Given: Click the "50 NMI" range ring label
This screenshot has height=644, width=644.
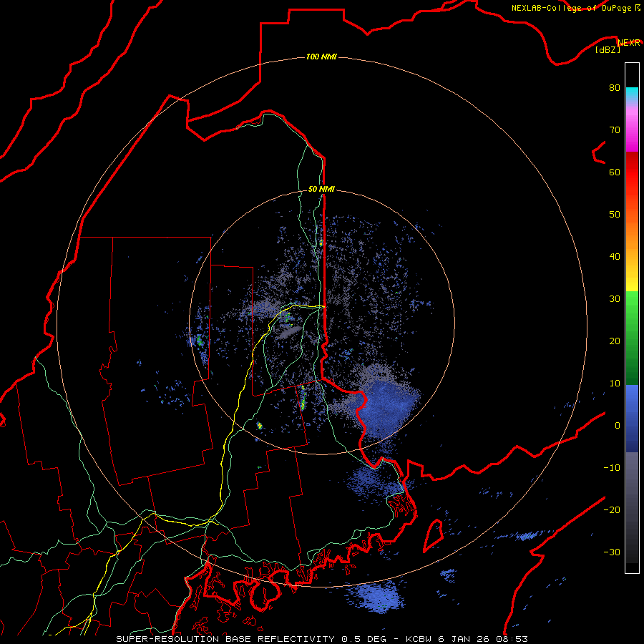Looking at the screenshot, I should (321, 190).
